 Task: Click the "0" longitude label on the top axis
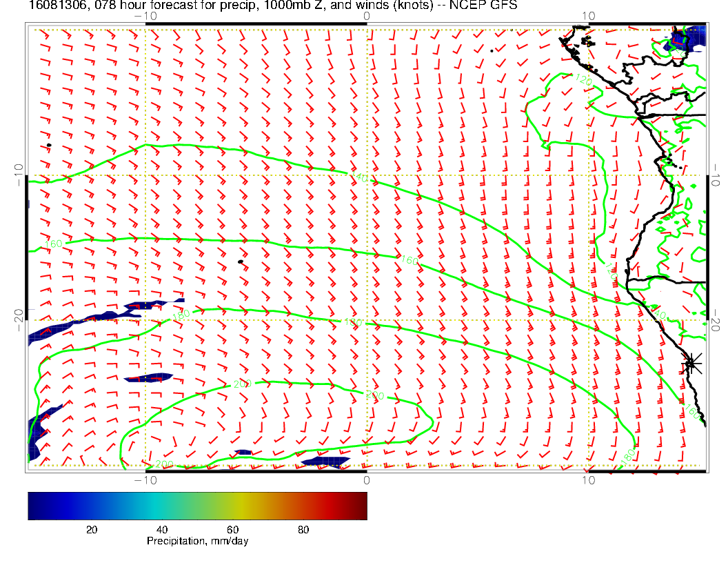pyautogui.click(x=366, y=17)
